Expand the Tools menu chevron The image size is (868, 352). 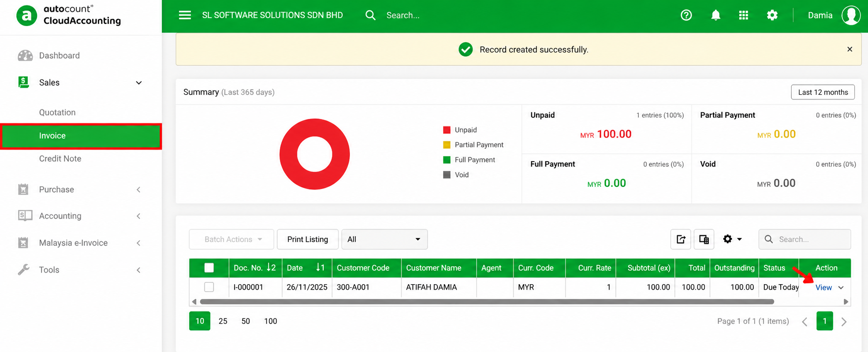tap(138, 270)
